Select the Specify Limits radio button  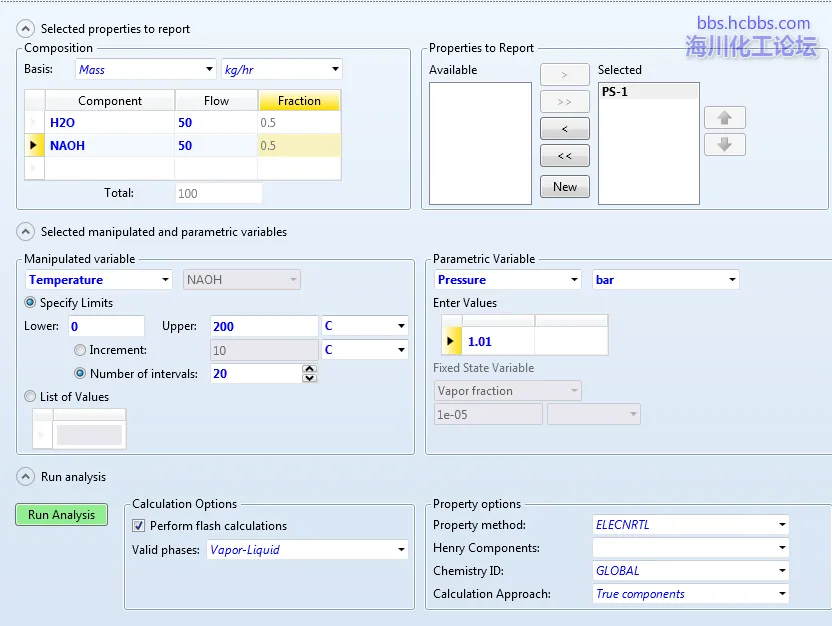tap(30, 303)
